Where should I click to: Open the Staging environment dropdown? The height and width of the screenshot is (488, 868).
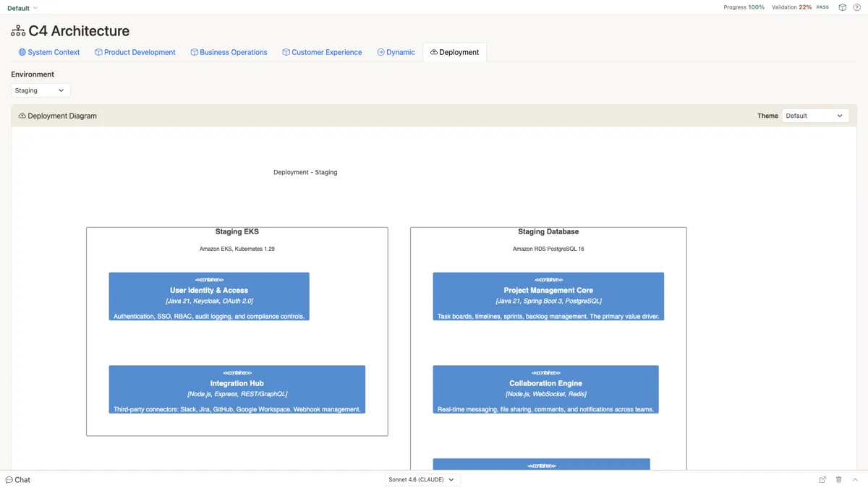point(41,90)
